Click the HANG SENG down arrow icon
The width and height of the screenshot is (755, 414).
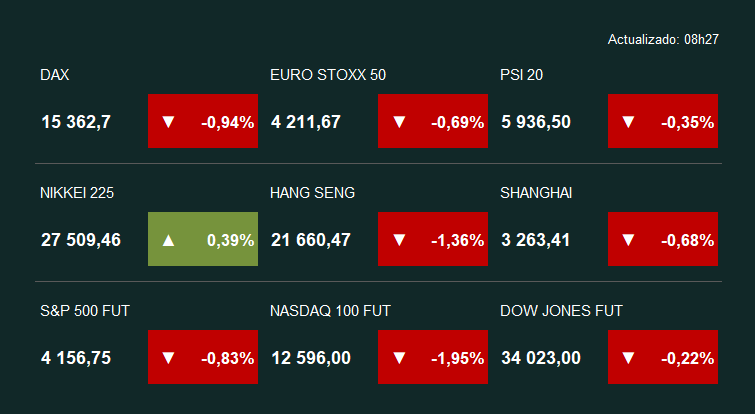[399, 240]
